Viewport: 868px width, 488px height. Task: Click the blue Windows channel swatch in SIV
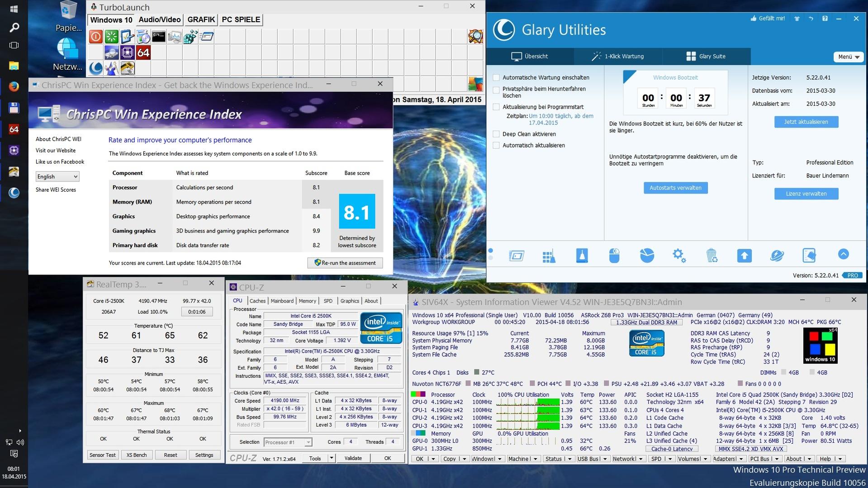pyautogui.click(x=815, y=349)
